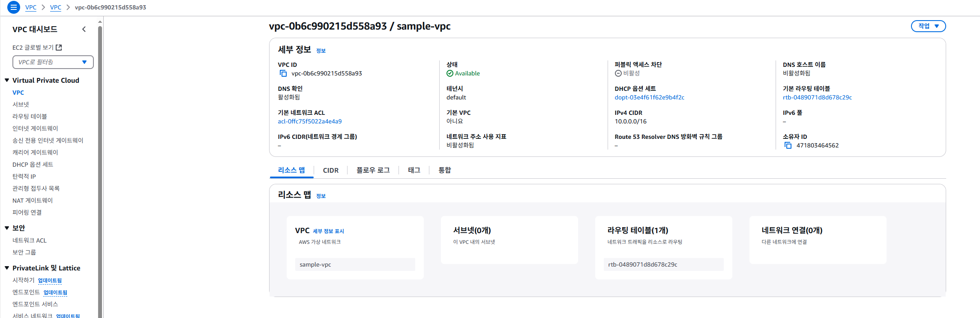Open network ACL acl-0ffc75f5022a4e4a9 link

pyautogui.click(x=310, y=121)
